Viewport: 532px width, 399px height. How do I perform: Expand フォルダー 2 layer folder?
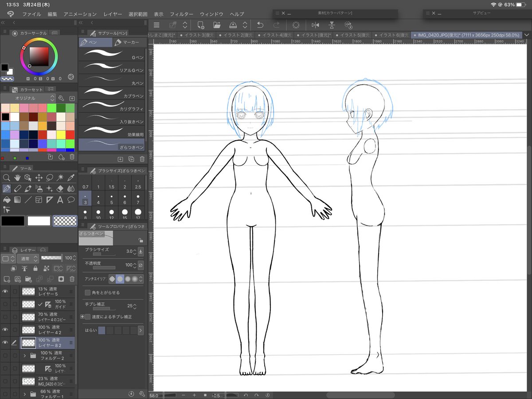pos(25,356)
